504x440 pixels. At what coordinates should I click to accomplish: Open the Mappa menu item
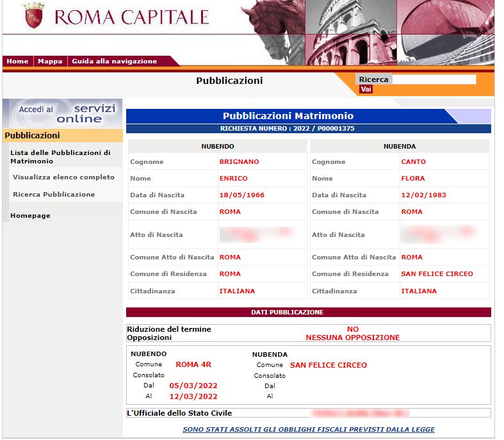[50, 61]
